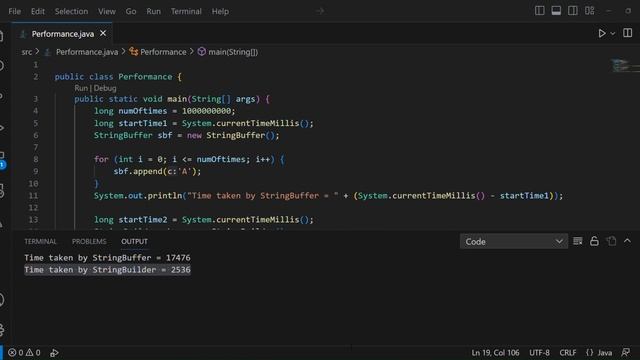Toggle primary side bar layout icon
The image size is (640, 360).
click(x=540, y=11)
